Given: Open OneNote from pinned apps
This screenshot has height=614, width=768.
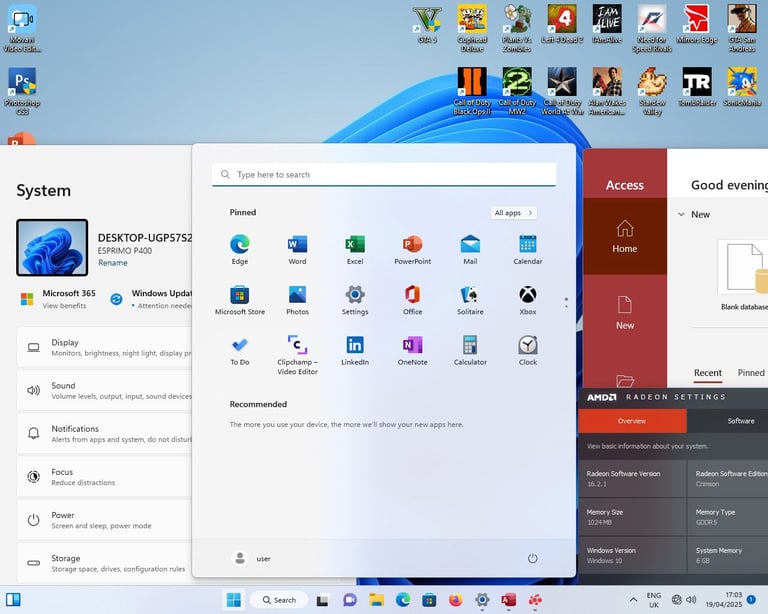Looking at the screenshot, I should [x=412, y=350].
